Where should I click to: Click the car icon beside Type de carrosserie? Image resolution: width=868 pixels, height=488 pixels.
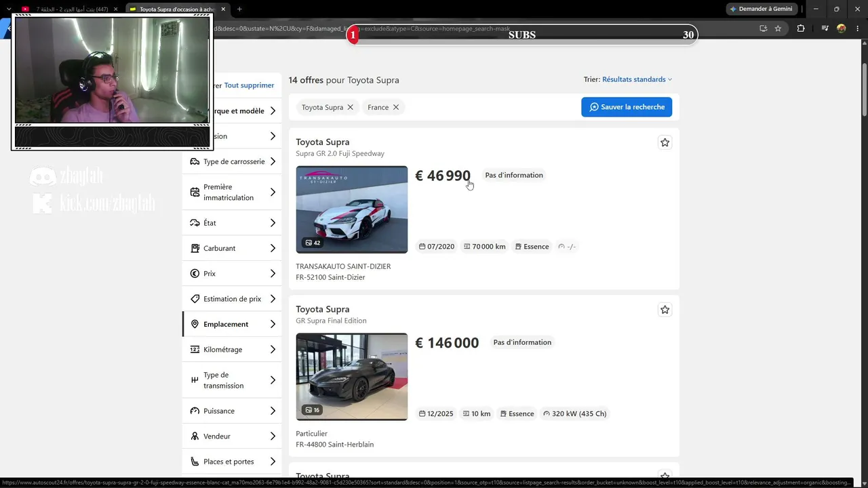click(195, 162)
